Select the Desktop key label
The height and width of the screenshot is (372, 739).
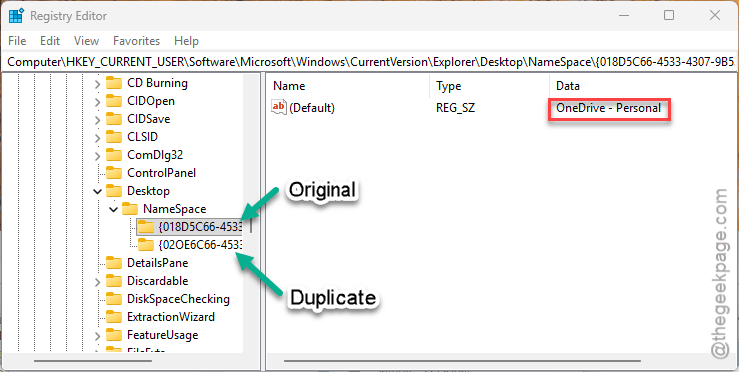(x=148, y=191)
